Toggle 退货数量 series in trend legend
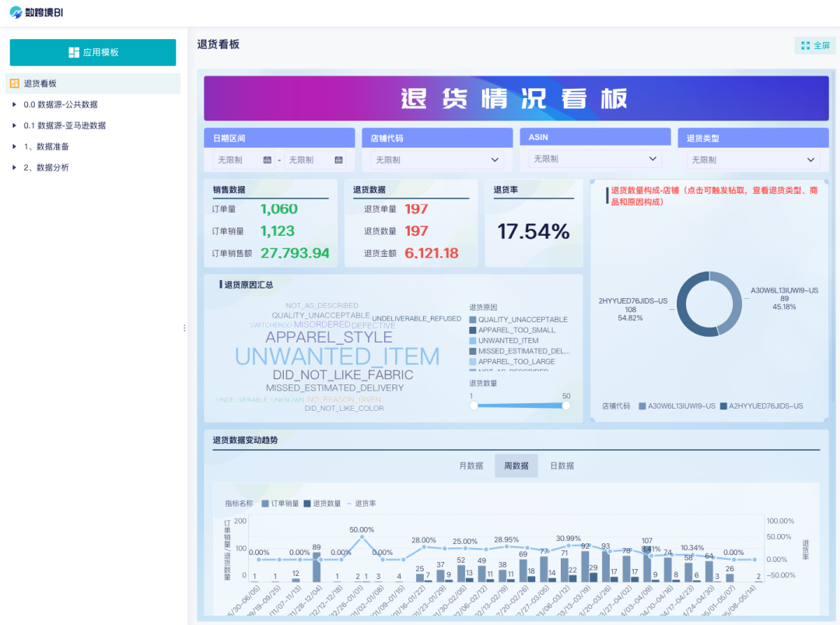Image resolution: width=840 pixels, height=625 pixels. point(323,504)
